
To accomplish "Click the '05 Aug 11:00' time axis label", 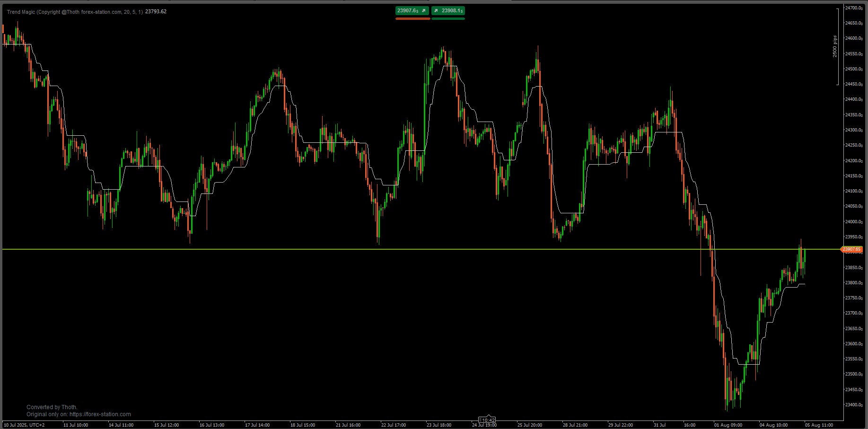I will pos(820,425).
